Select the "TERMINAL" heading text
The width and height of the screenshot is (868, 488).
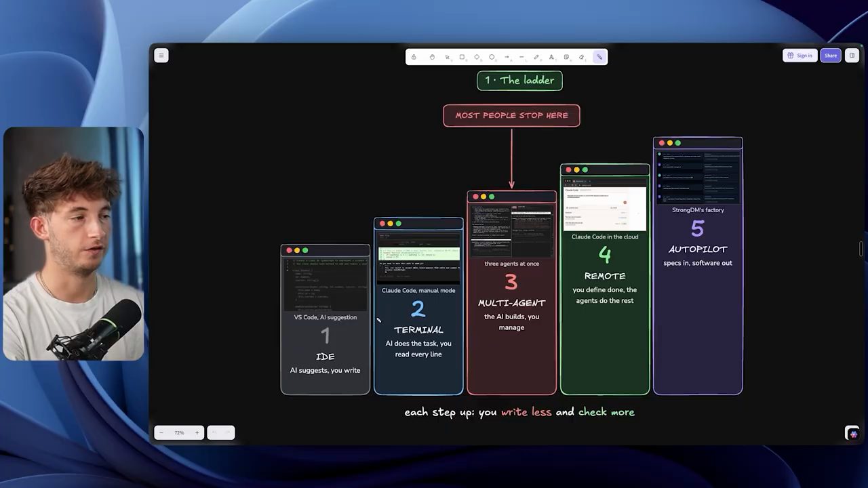click(x=418, y=330)
